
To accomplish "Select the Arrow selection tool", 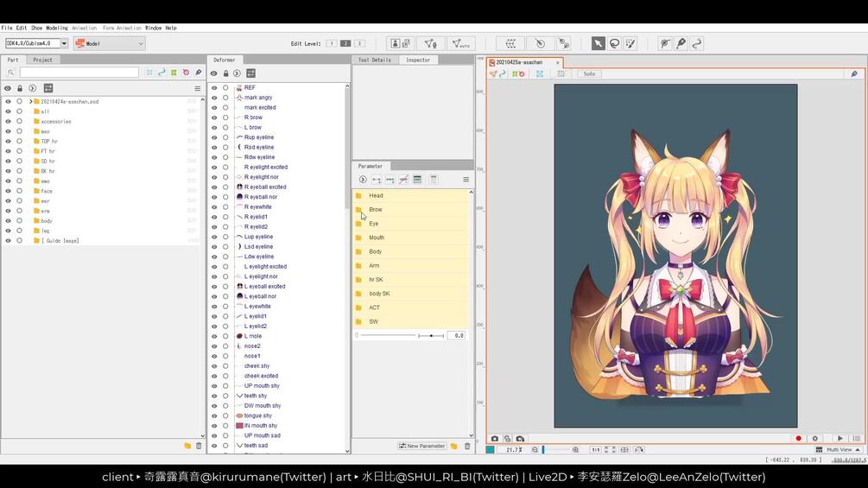I will pos(598,43).
